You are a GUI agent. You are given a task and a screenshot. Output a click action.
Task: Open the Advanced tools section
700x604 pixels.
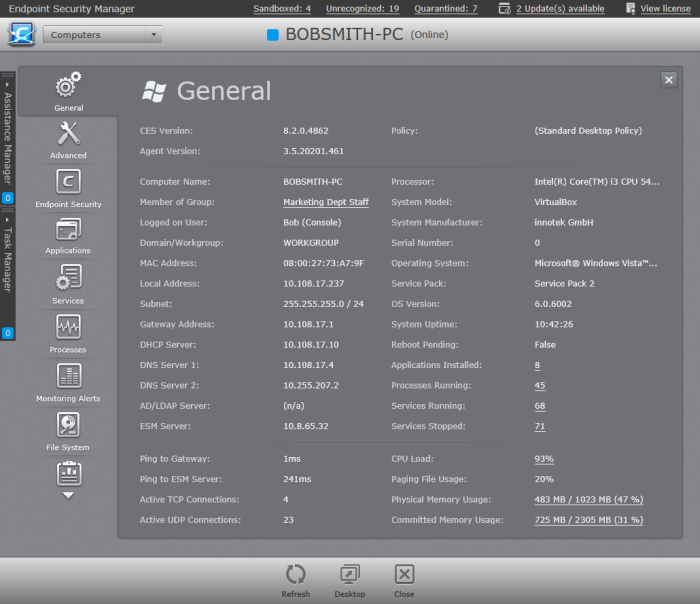68,140
